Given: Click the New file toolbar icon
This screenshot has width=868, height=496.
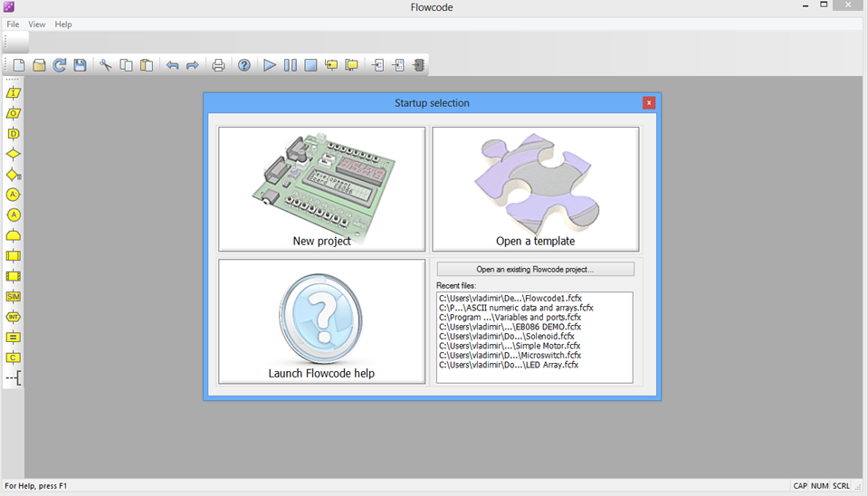Looking at the screenshot, I should [x=19, y=65].
